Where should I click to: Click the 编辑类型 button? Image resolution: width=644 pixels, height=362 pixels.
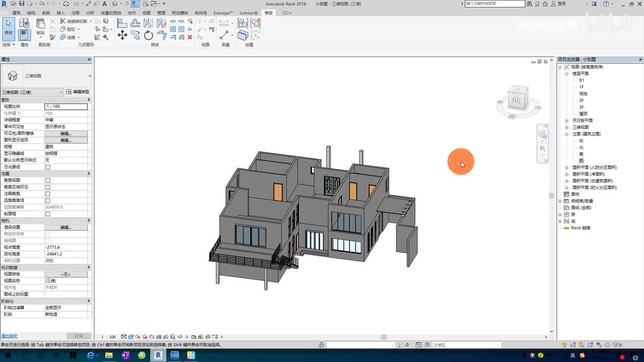(77, 92)
